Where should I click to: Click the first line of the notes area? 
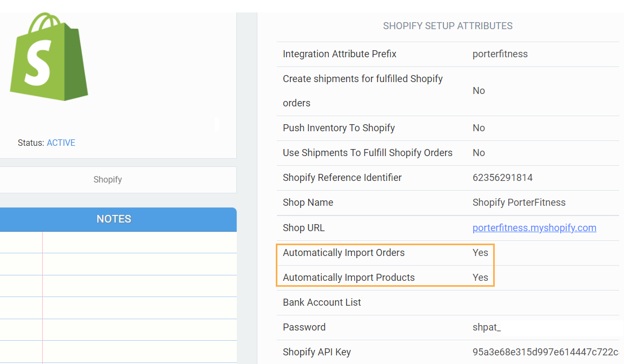pos(139,242)
